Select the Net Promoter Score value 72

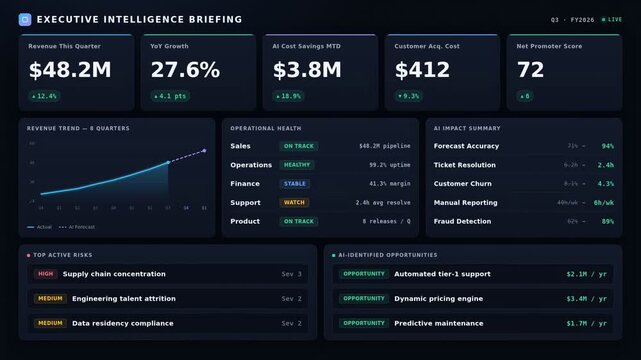530,69
